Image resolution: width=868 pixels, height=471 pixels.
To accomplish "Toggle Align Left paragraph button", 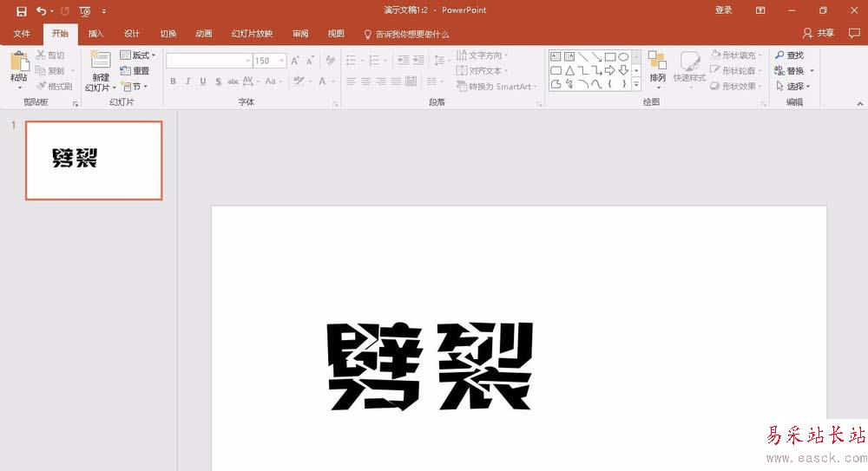I will point(351,82).
